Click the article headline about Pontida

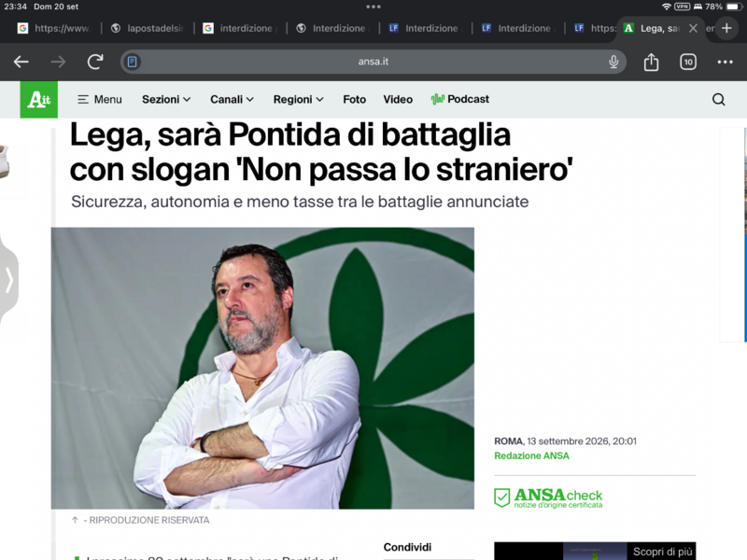coord(321,152)
